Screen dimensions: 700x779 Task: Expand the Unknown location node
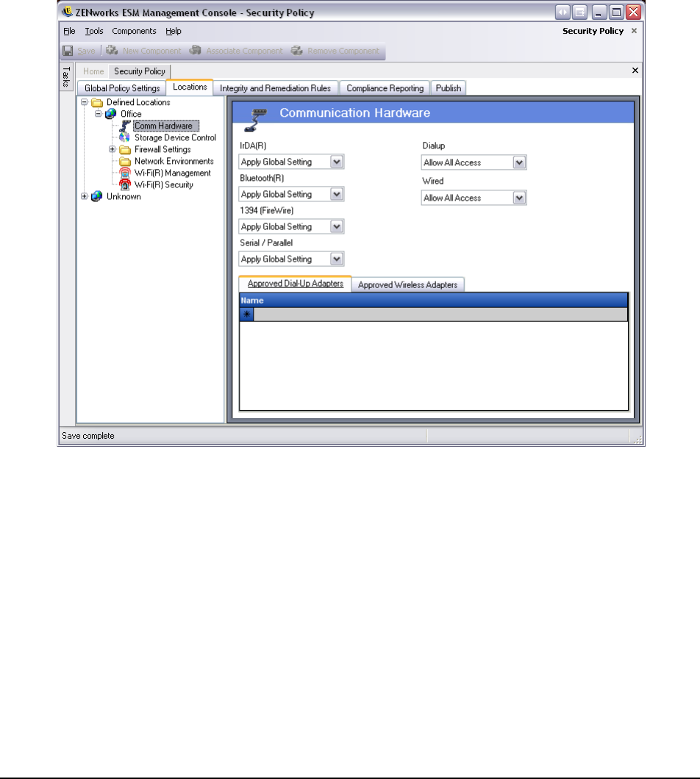(x=84, y=196)
